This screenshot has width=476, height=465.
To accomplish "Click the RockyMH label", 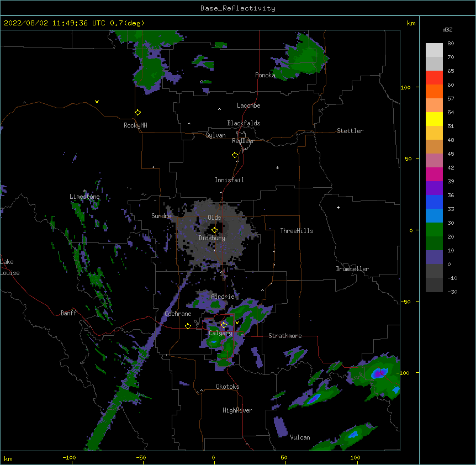I will coord(135,125).
